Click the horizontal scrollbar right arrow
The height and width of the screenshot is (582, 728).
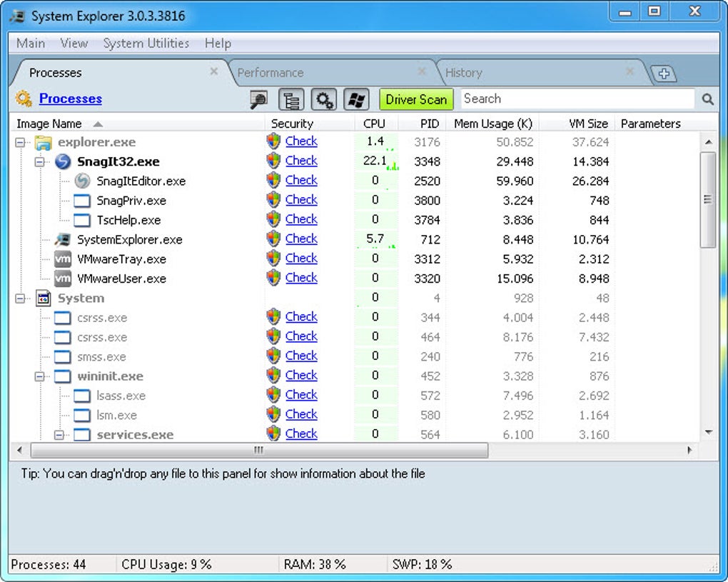coord(689,450)
